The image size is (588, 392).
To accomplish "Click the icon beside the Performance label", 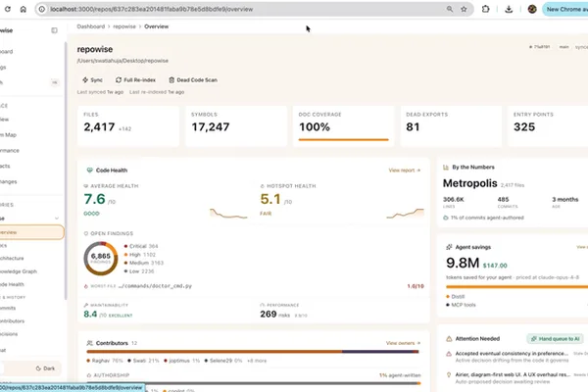I will 263,306.
